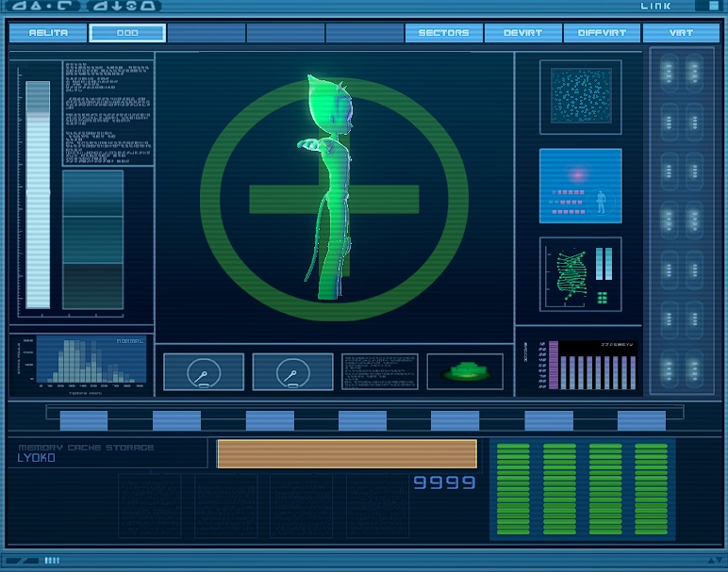This screenshot has width=728, height=572.
Task: Select the top teal segment of the shaded block panel
Action: point(92,193)
